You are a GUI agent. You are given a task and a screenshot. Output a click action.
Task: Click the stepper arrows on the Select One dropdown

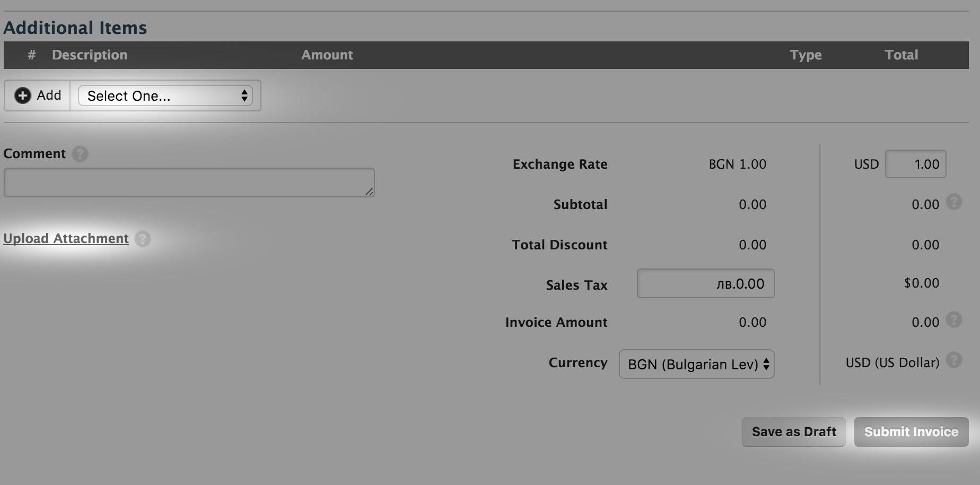tap(244, 96)
